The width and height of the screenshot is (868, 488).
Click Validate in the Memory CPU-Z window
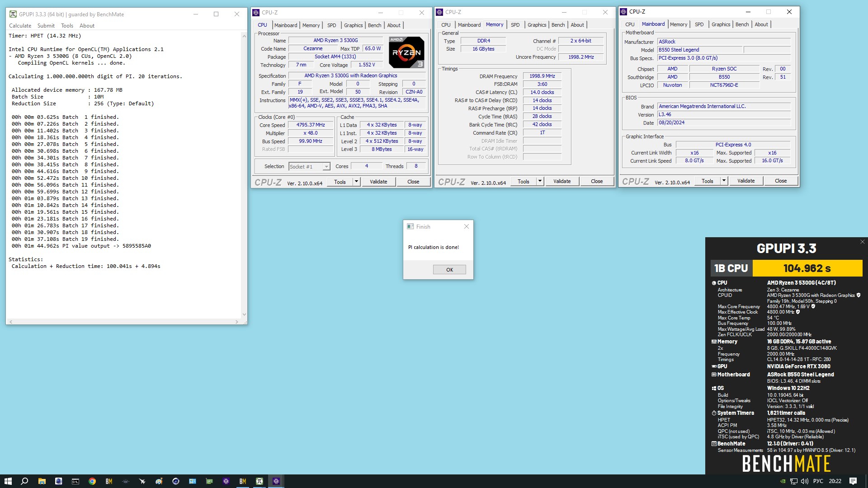[562, 181]
